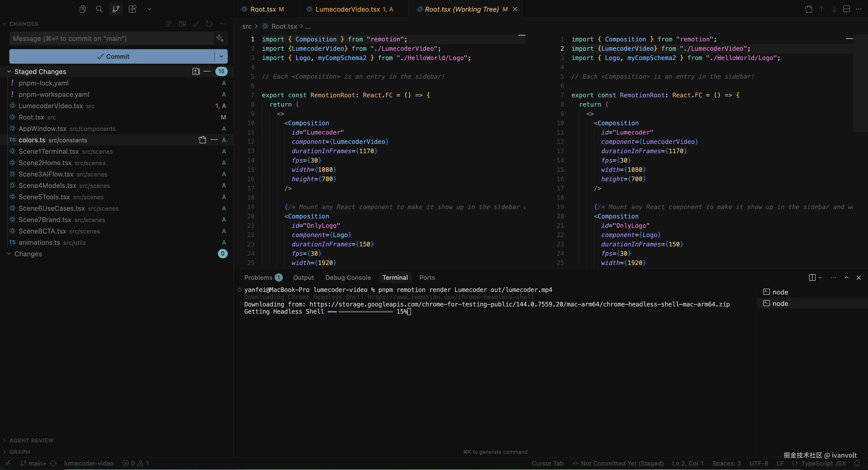Click the refresh icon in Changes header

pyautogui.click(x=209, y=24)
